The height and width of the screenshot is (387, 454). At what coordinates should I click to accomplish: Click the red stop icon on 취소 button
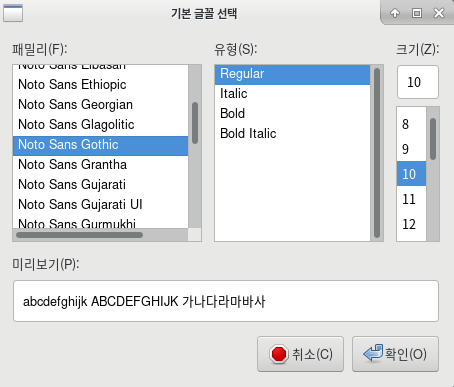tap(278, 354)
